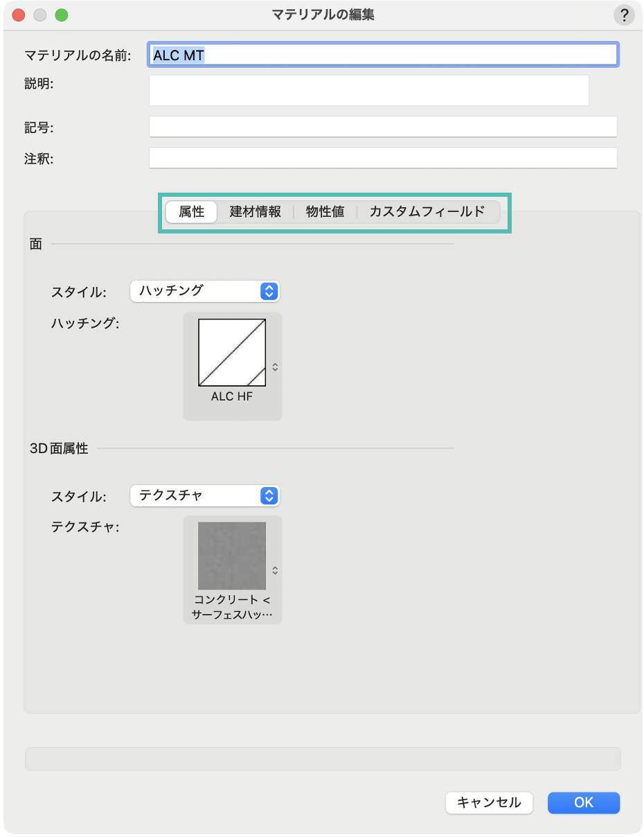Open the hatching picker chevron arrows
This screenshot has width=644, height=837.
275,367
